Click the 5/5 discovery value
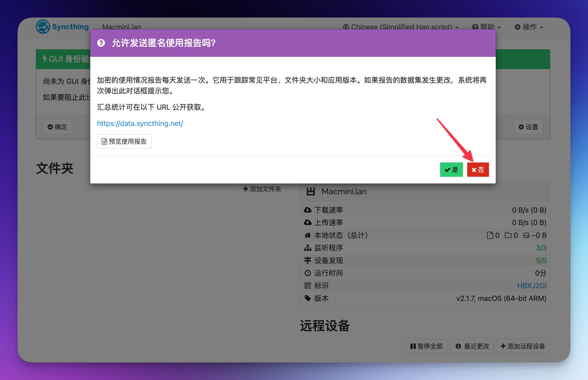 (x=541, y=260)
